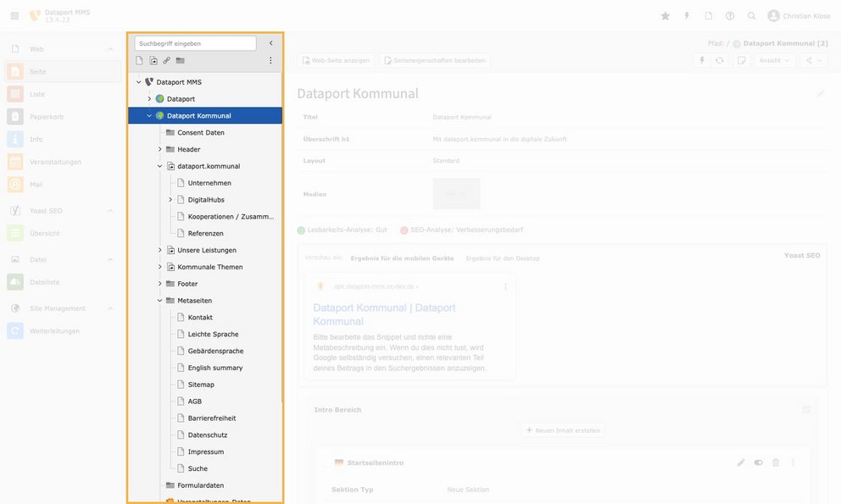This screenshot has height=504, width=841.
Task: Click Neuen Inhalt erstellen button
Action: coord(563,430)
